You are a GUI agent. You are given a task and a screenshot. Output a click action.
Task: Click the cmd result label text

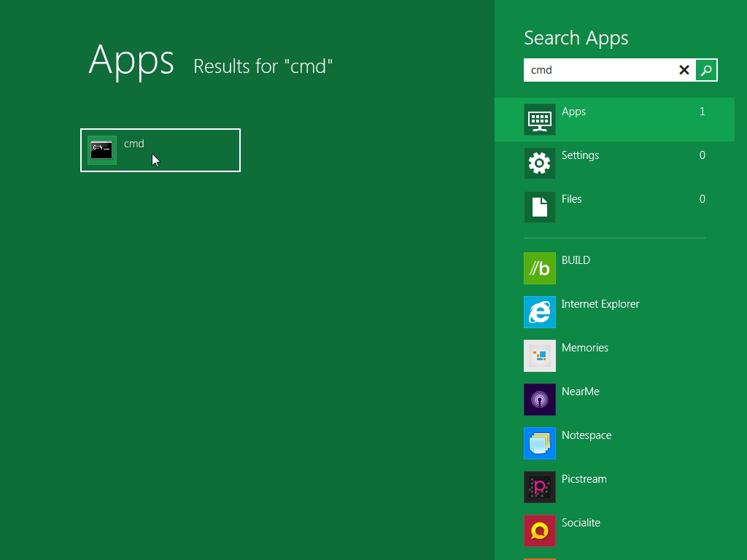click(x=134, y=144)
